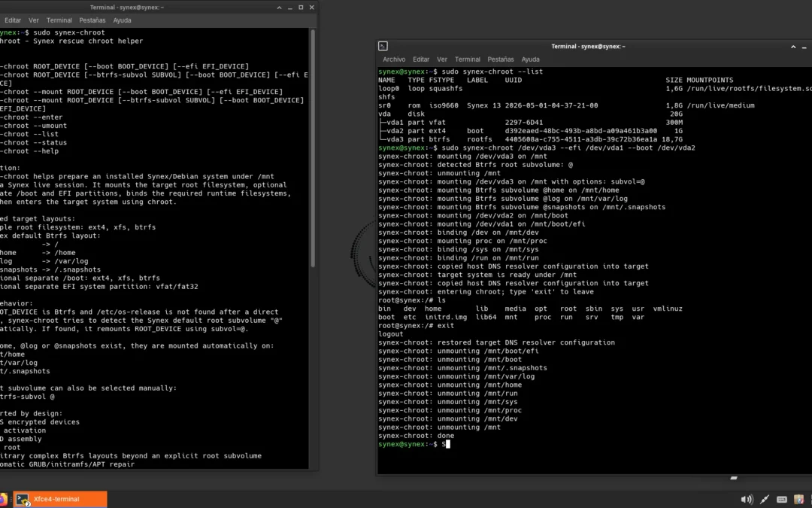812x508 pixels.
Task: Click the loop0 squashfs device row
Action: [595, 89]
